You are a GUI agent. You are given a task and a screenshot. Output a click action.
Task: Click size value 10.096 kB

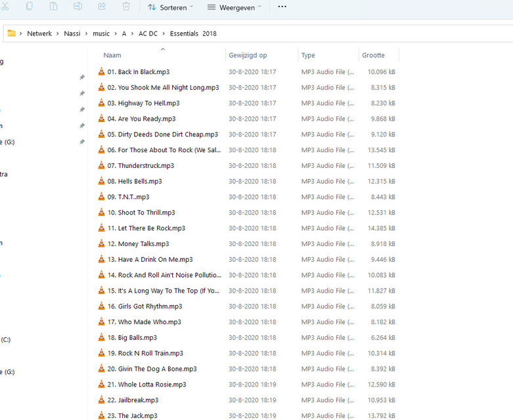[381, 72]
